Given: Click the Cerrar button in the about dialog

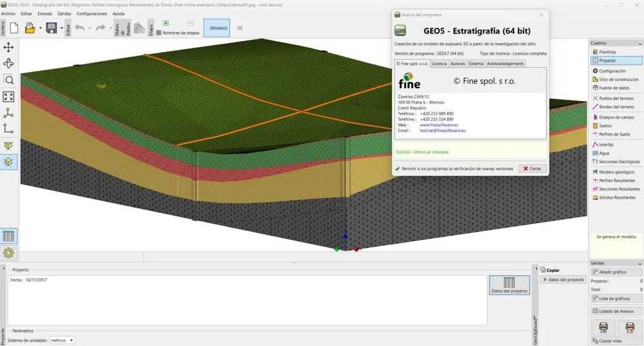Looking at the screenshot, I should [x=533, y=168].
